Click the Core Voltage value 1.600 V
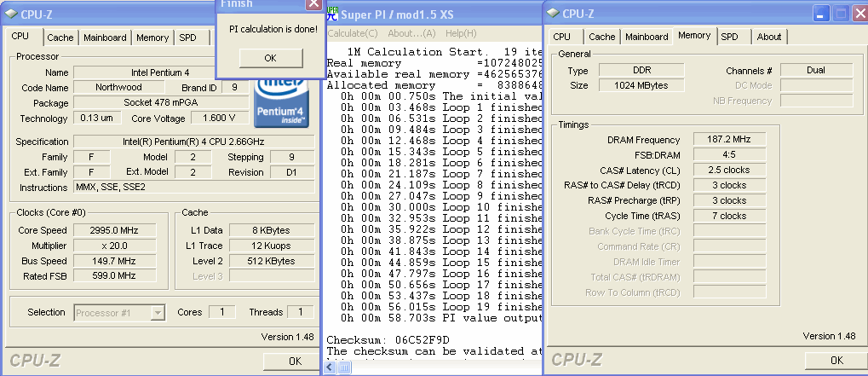 [x=220, y=118]
